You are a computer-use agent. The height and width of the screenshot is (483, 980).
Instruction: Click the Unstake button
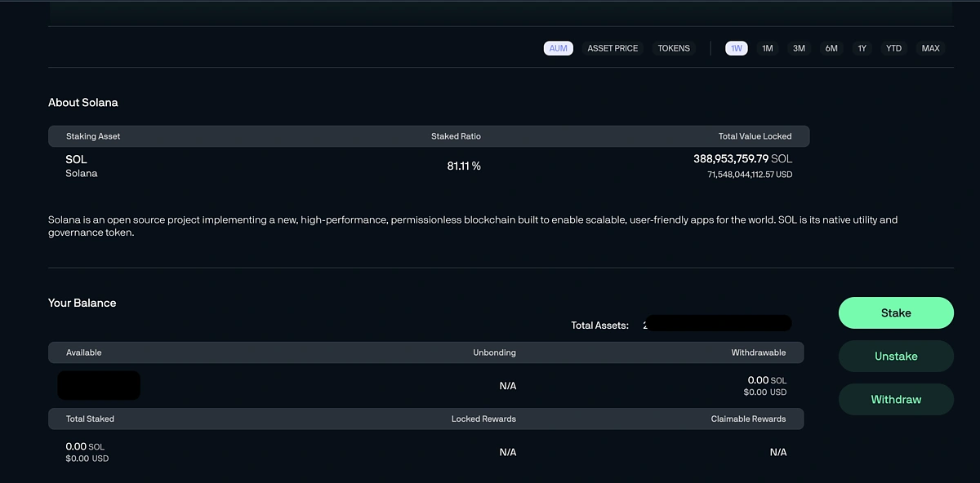point(896,357)
